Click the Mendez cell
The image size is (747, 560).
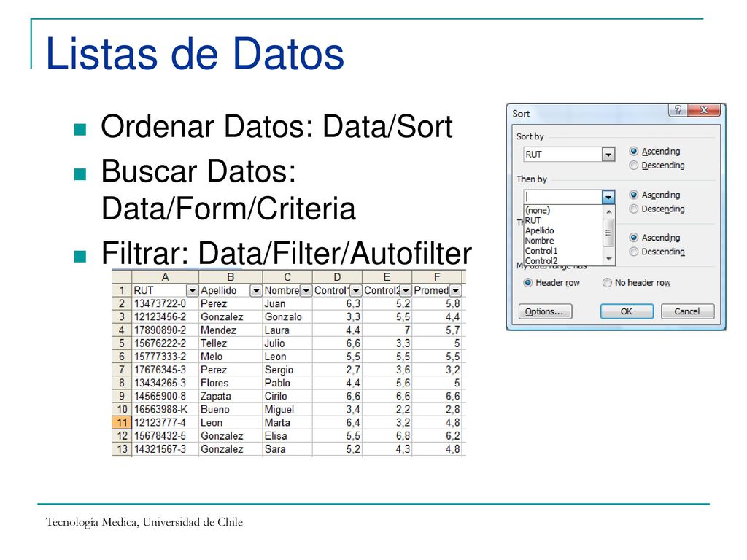[x=231, y=330]
